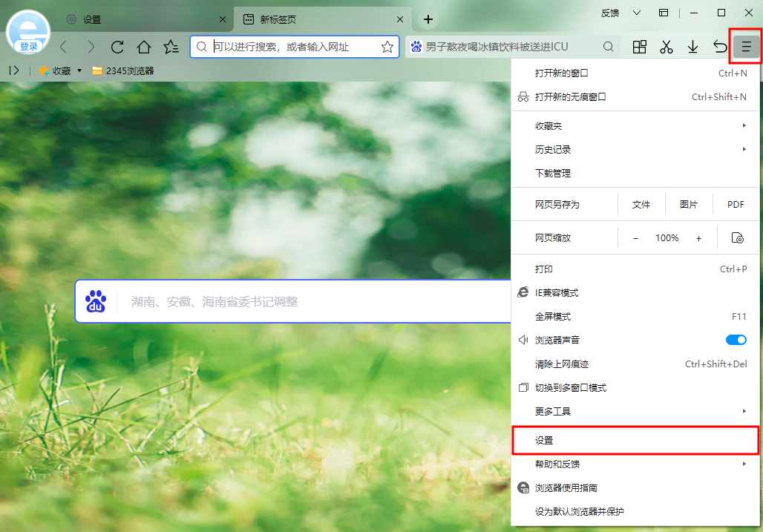763x532 pixels.
Task: Open the apps grid icon
Action: pos(639,47)
